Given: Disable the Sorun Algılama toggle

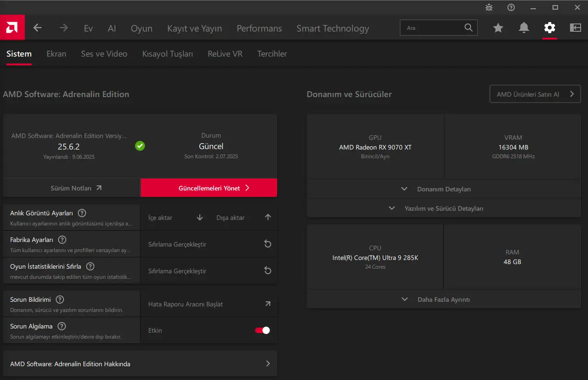Looking at the screenshot, I should pos(262,330).
